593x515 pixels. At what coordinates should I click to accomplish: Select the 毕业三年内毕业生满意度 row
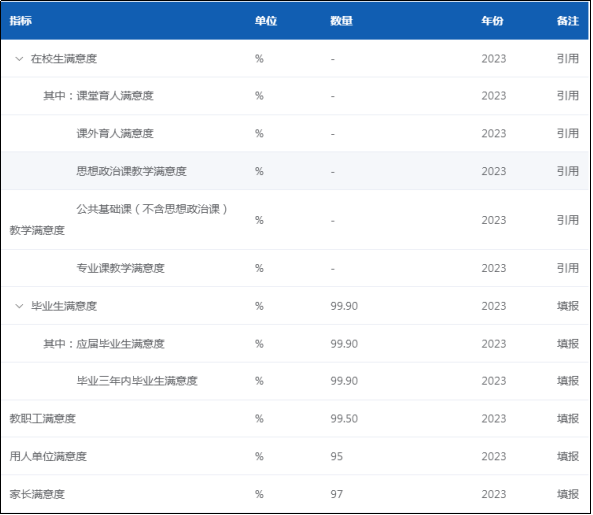coord(295,381)
